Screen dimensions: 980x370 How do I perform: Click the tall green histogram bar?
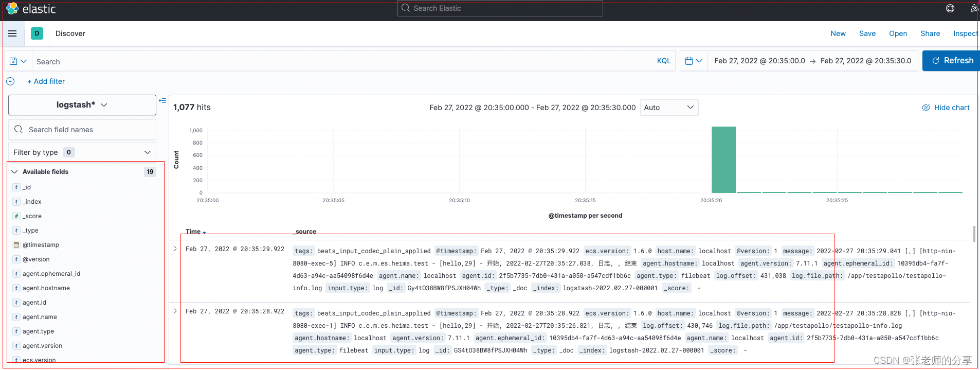tap(723, 160)
